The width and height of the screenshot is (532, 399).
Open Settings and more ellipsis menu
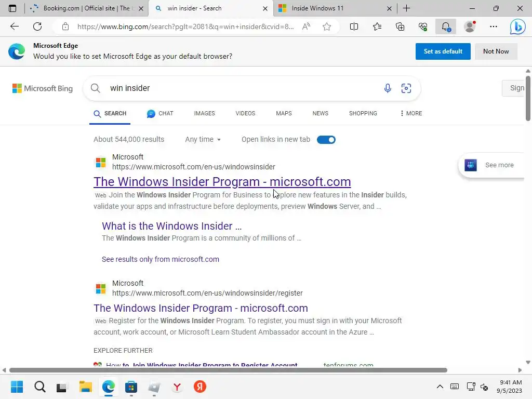click(494, 26)
